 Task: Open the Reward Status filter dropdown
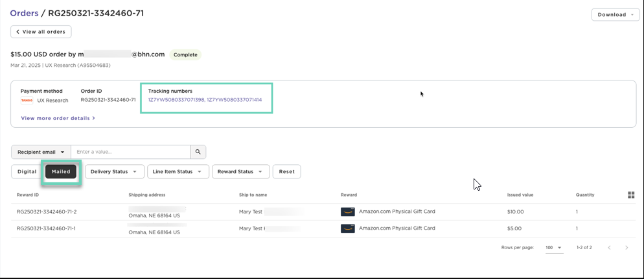pyautogui.click(x=240, y=172)
